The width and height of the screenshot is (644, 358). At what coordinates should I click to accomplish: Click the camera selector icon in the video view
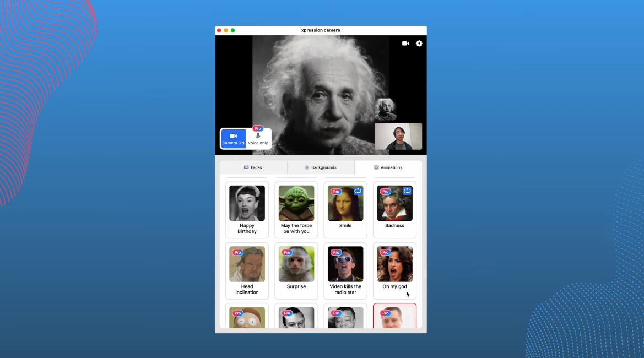point(406,44)
